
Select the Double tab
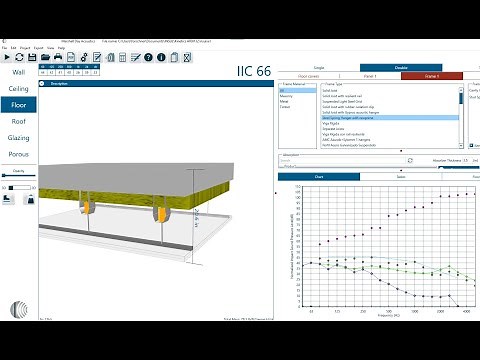[401, 68]
